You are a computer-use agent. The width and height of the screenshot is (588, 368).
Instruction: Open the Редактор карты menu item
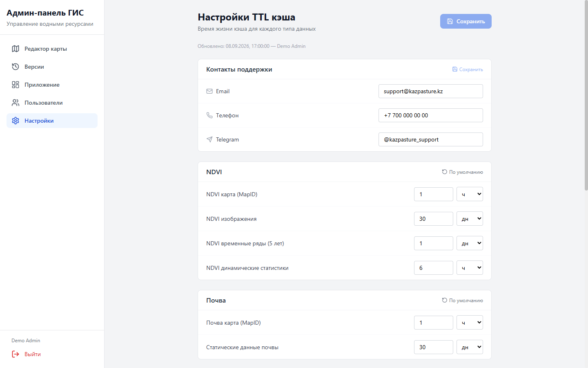52,49
